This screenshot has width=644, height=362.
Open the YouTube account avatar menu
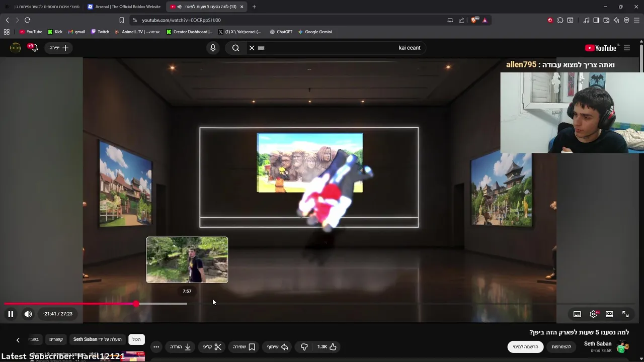pos(16,48)
